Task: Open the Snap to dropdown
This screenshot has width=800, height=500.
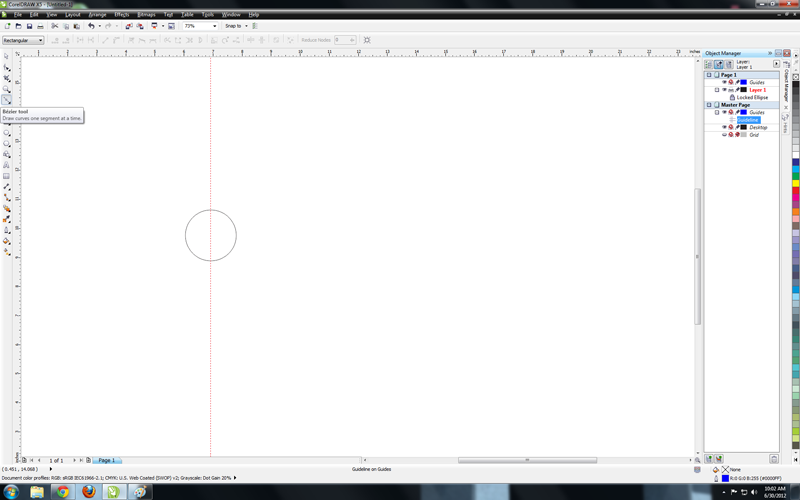Action: pyautogui.click(x=246, y=26)
